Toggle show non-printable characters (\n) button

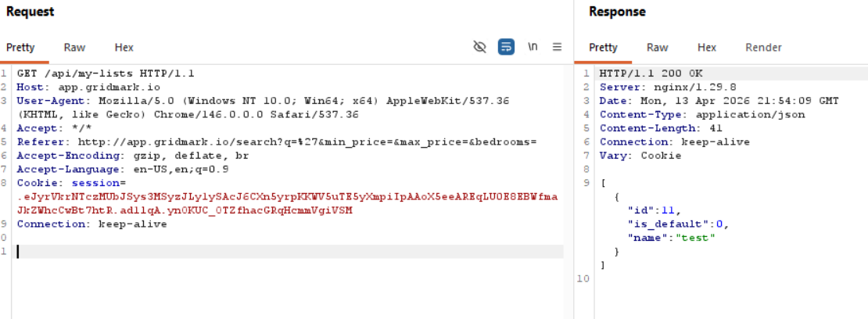pos(533,47)
